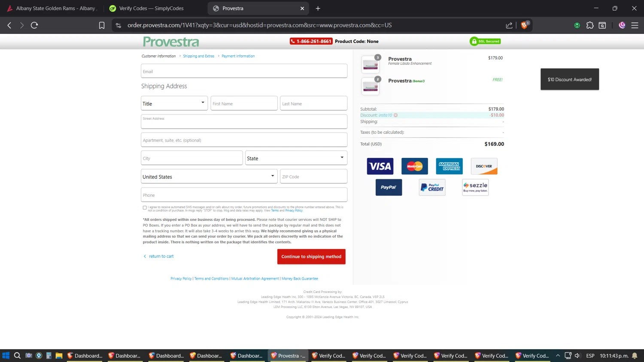Open Money Back Guarantee link
The height and width of the screenshot is (362, 644).
pos(300,279)
